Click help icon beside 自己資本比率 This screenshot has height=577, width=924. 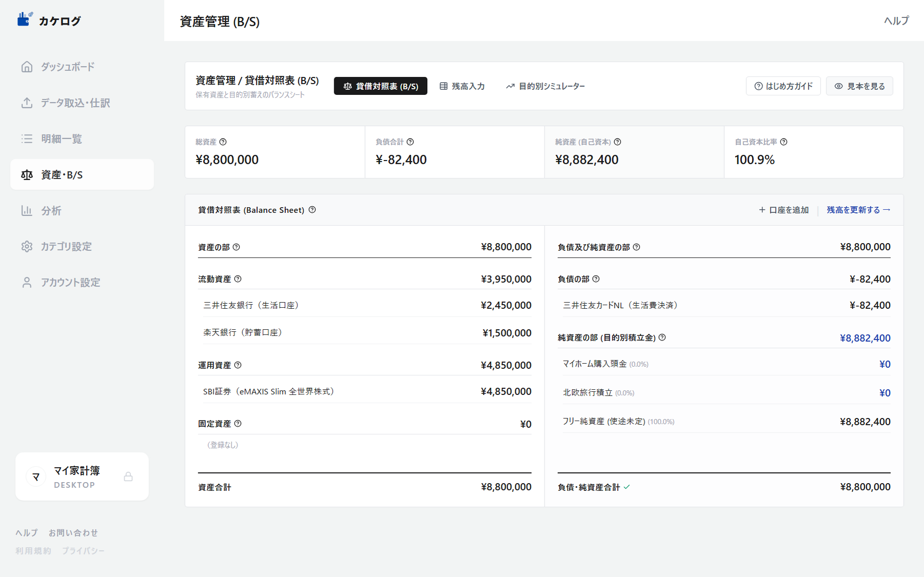pyautogui.click(x=784, y=142)
